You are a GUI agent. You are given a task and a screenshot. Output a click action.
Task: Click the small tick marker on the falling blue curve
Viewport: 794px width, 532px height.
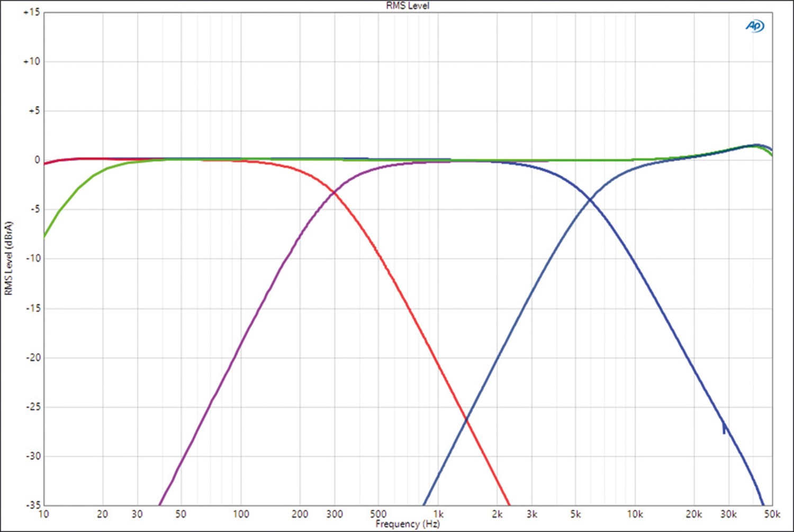[724, 428]
